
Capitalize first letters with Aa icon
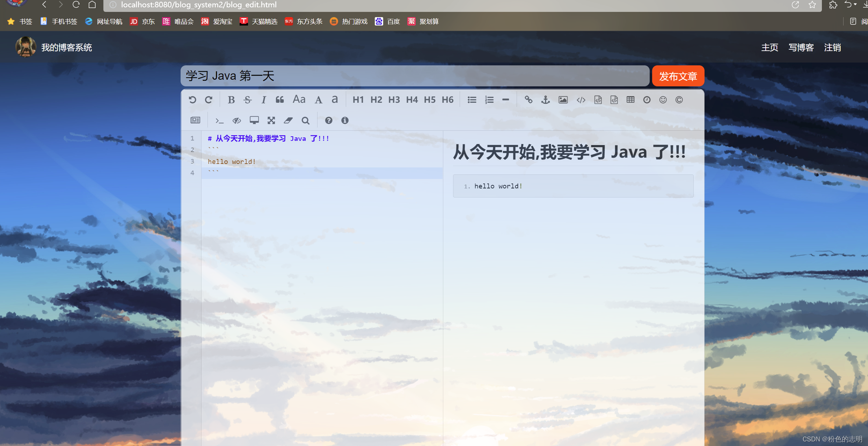[299, 100]
